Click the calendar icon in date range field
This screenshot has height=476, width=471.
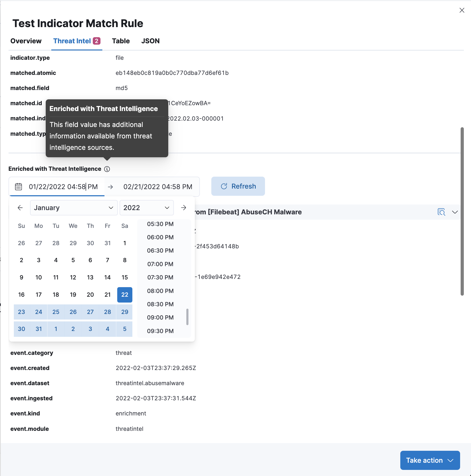tap(18, 187)
